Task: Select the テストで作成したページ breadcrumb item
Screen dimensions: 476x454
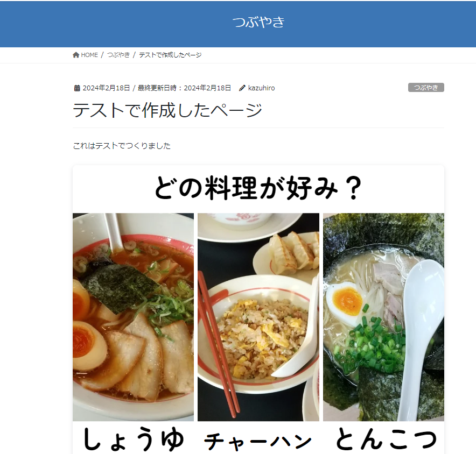Action: [x=170, y=55]
